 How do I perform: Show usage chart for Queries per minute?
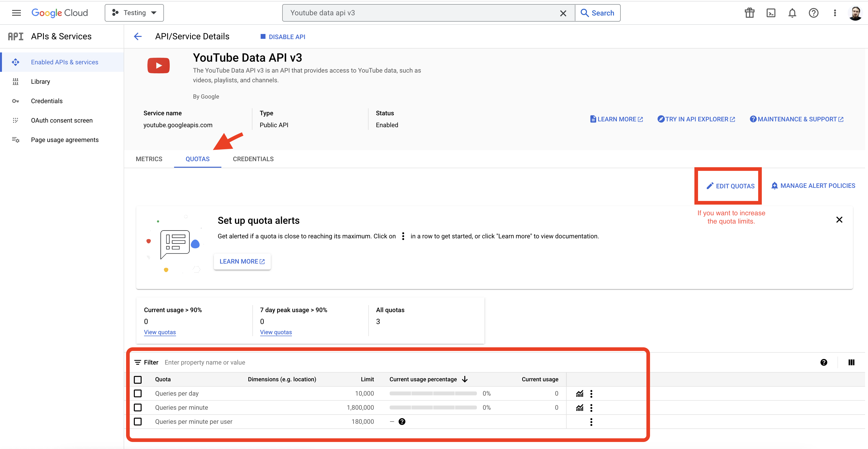pos(579,408)
